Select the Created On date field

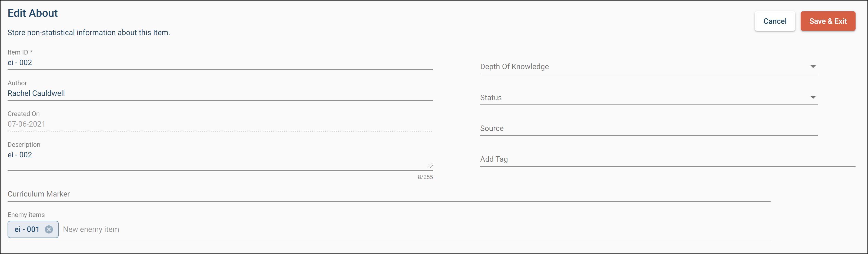(219, 124)
